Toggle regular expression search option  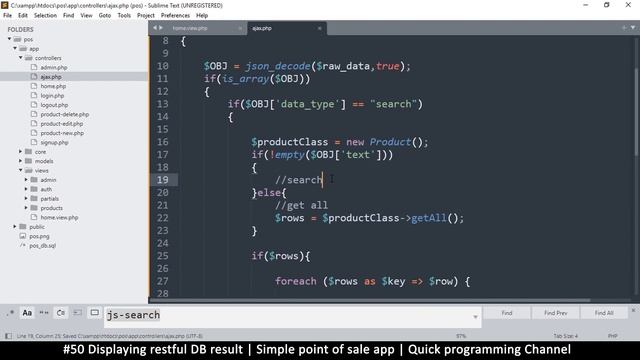(11, 313)
